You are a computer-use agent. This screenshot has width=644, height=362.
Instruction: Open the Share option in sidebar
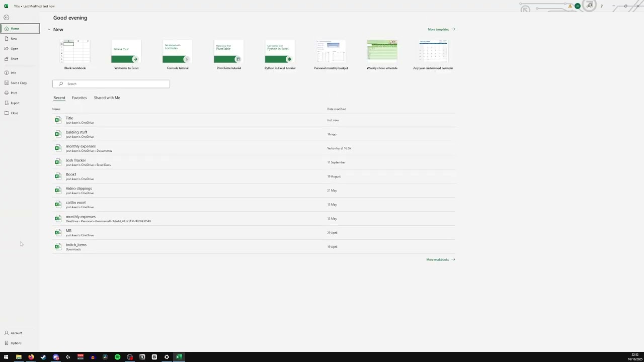[x=20, y=59]
